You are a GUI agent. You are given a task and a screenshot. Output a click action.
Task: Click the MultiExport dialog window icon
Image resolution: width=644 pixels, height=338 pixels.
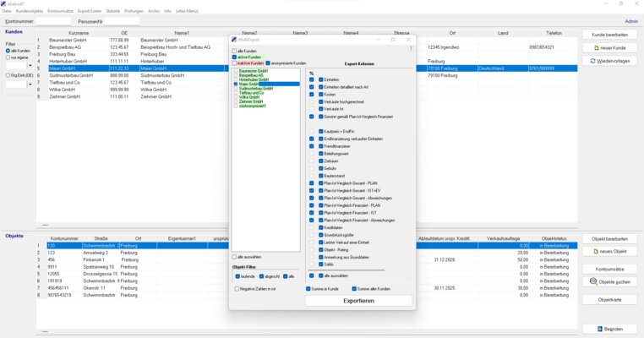pyautogui.click(x=235, y=39)
